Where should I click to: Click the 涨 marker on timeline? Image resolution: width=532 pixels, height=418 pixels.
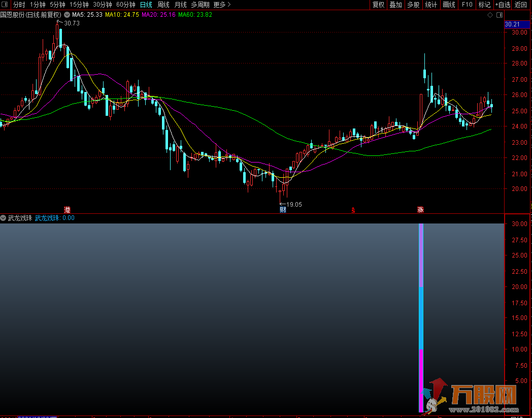[420, 210]
